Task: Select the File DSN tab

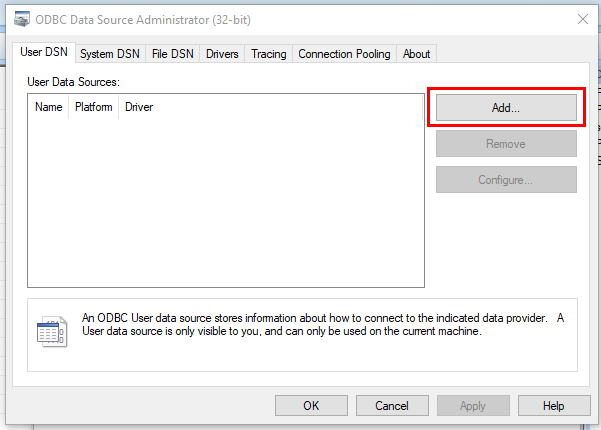Action: [173, 54]
